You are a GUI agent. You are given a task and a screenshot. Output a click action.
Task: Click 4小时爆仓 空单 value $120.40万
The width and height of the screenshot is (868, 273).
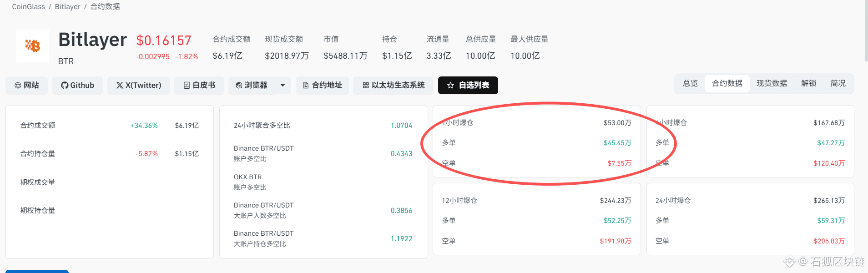(829, 163)
